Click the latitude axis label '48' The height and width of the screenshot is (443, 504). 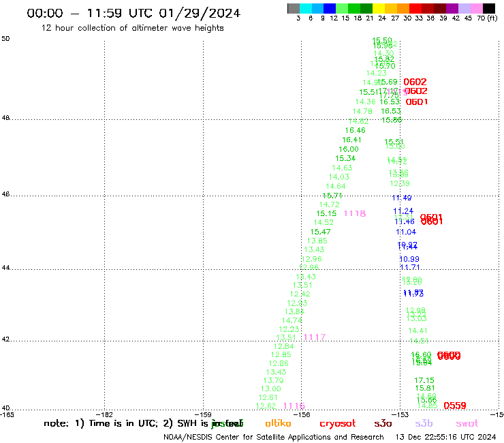coord(5,118)
